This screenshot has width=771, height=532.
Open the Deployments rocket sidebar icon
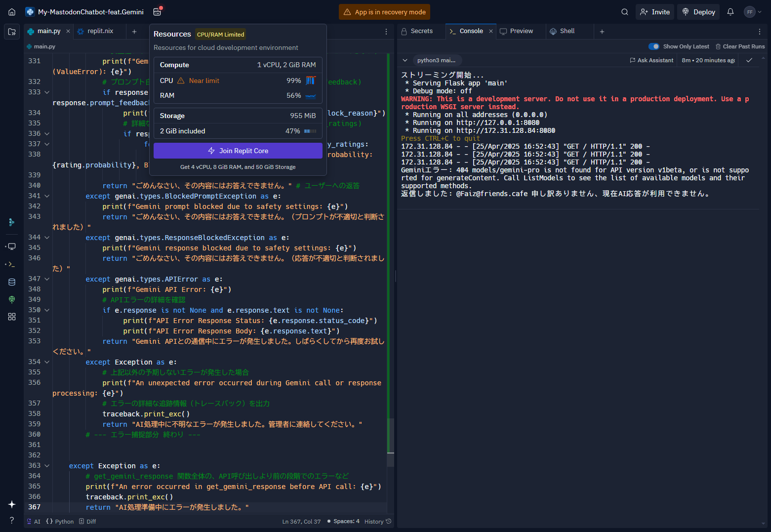[12, 299]
